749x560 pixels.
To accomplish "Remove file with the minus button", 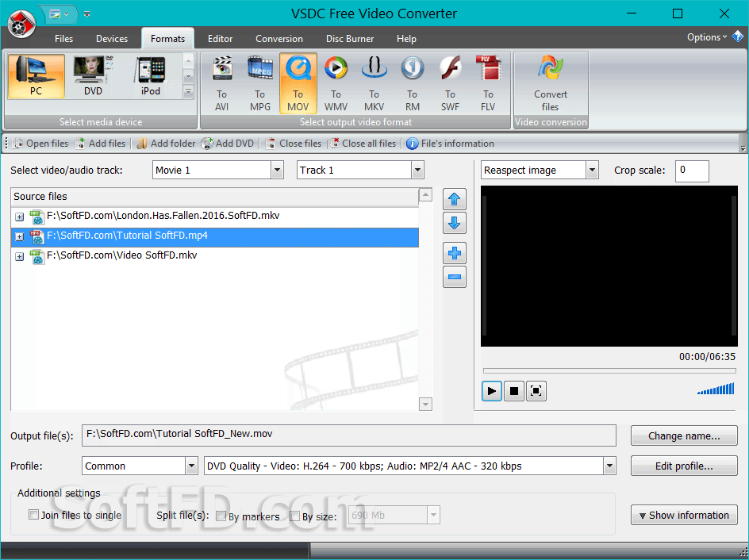I will 455,277.
